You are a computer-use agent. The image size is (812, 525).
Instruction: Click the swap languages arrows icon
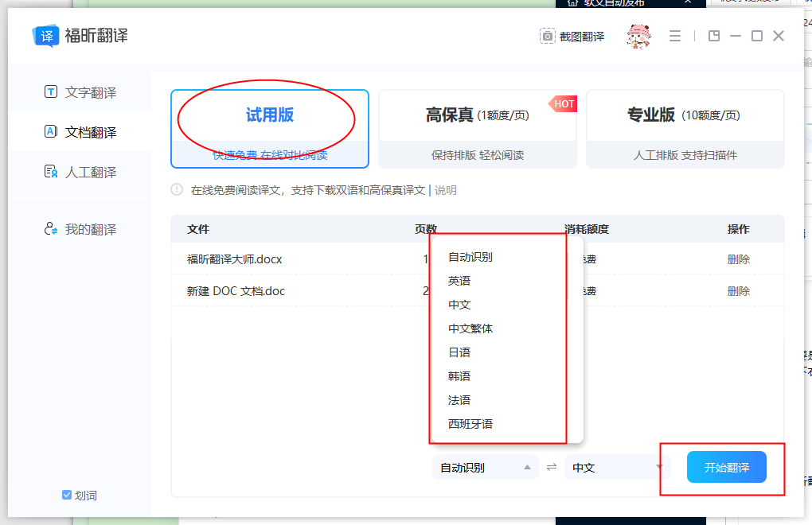click(x=550, y=468)
